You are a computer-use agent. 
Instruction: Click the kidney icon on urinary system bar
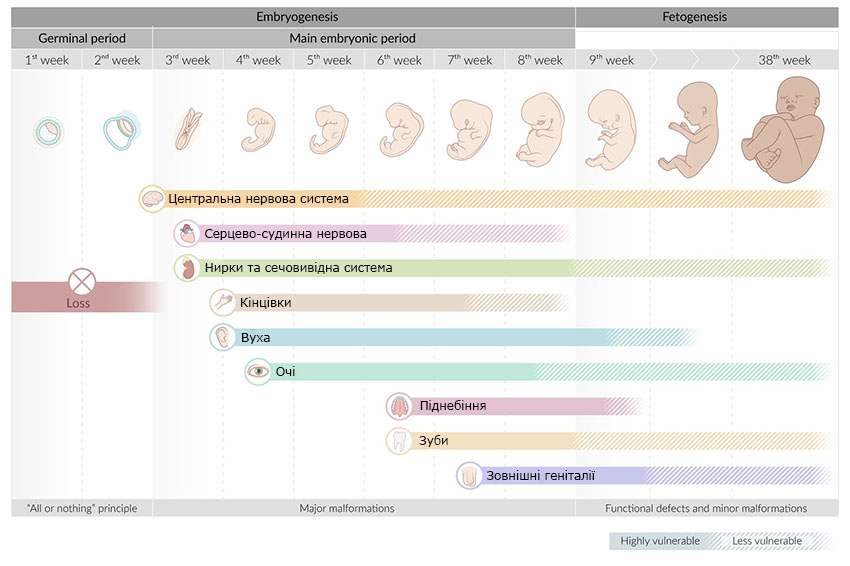pos(187,268)
